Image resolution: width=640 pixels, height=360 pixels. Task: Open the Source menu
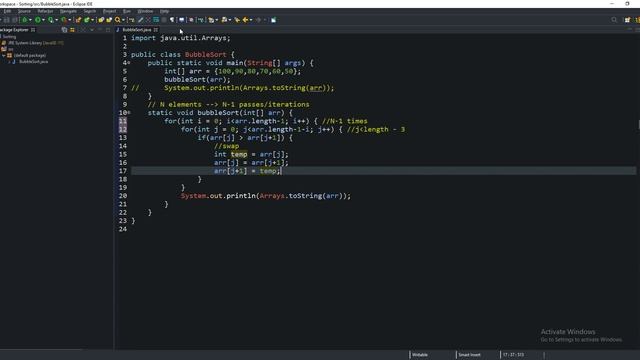coord(24,11)
